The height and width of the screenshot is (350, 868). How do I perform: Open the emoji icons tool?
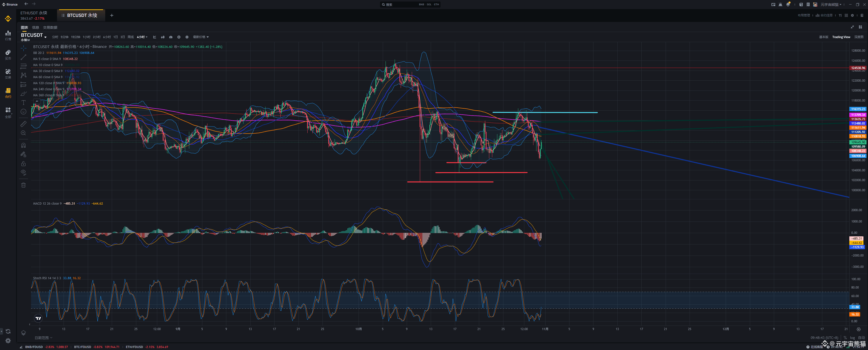pyautogui.click(x=23, y=112)
